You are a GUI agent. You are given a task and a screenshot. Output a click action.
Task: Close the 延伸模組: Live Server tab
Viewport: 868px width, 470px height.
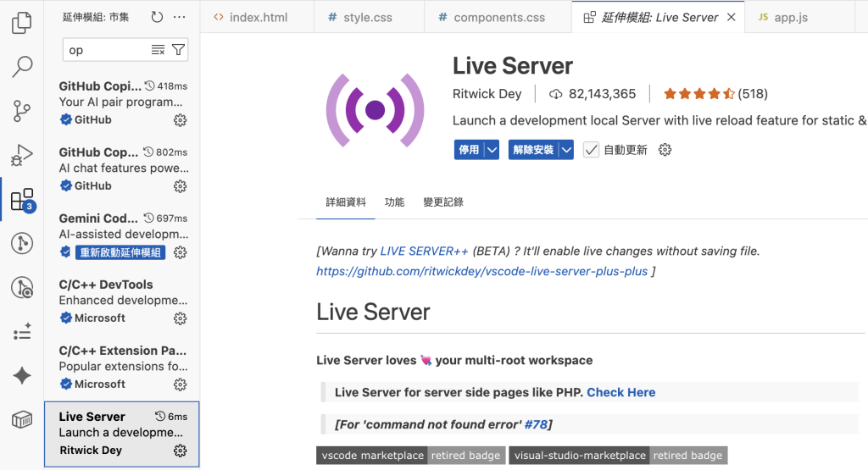point(732,17)
